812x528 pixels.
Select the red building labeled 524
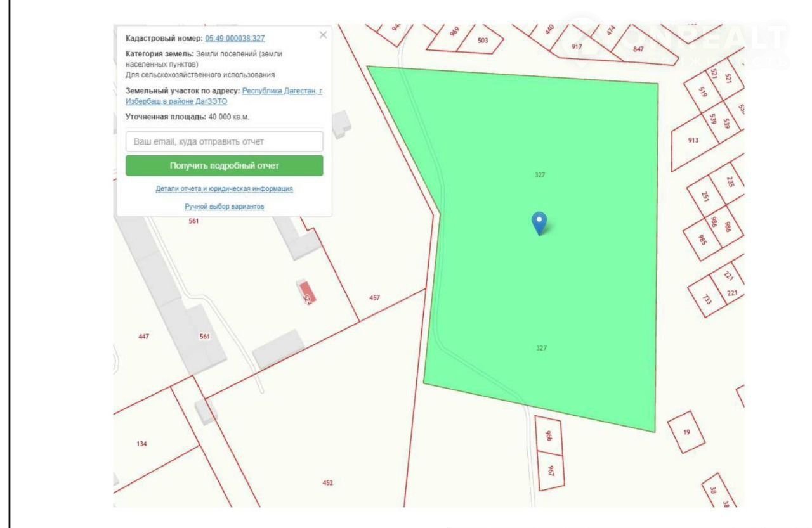pos(308,291)
